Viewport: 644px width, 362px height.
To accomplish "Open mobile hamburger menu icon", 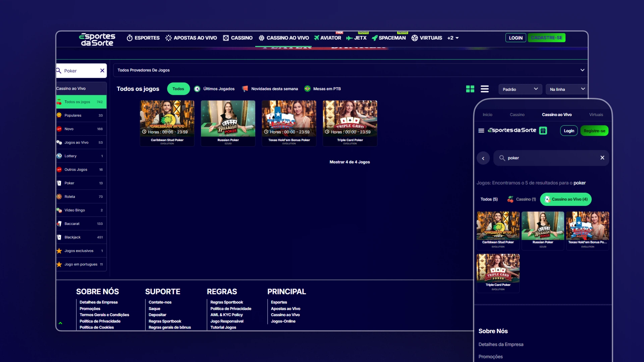I will point(481,131).
